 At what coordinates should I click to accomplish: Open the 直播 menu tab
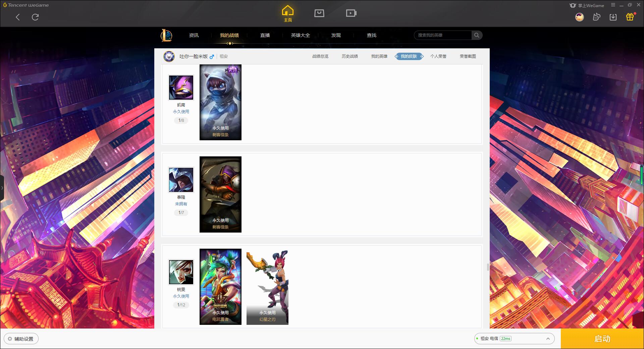265,35
